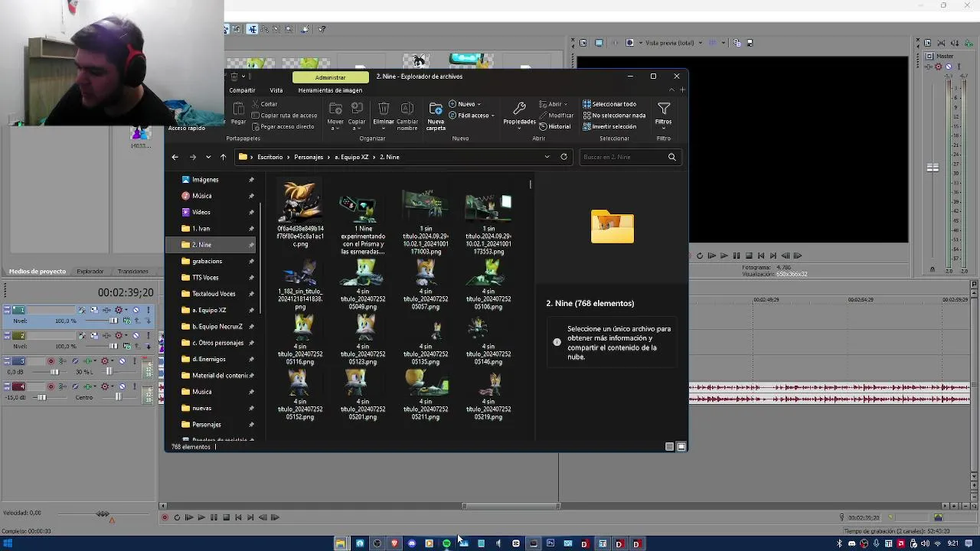Click track 1 Nivel level slider
This screenshot has width=980, height=551.
point(113,321)
